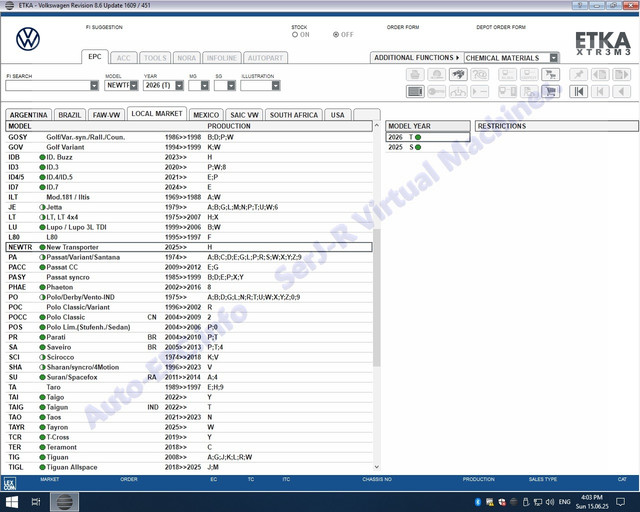Click the key toolbar icon

click(x=436, y=91)
